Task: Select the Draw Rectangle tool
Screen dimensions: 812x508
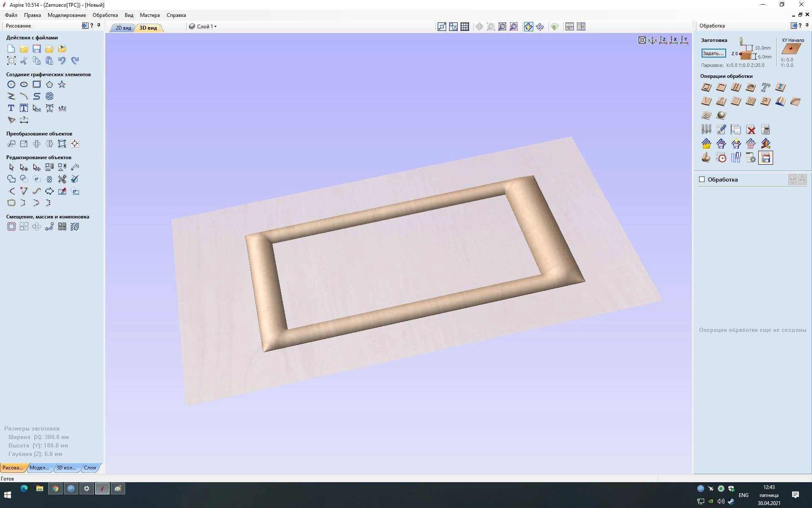Action: [x=37, y=84]
